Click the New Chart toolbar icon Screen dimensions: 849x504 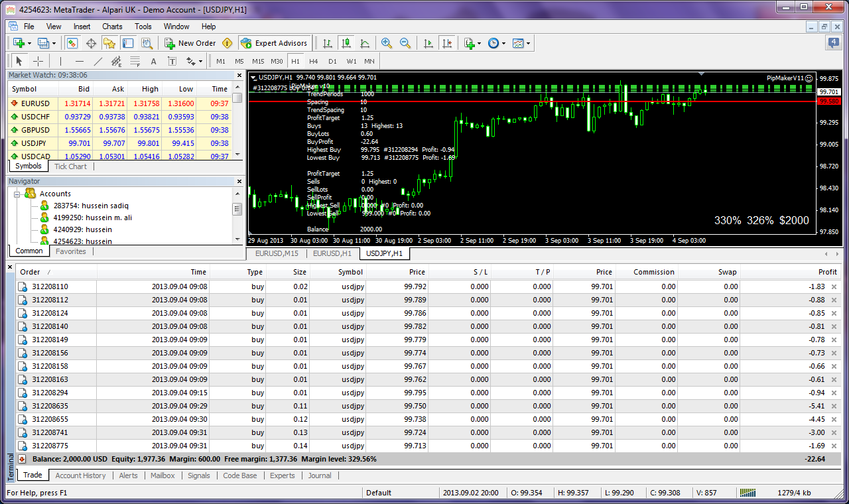point(19,43)
